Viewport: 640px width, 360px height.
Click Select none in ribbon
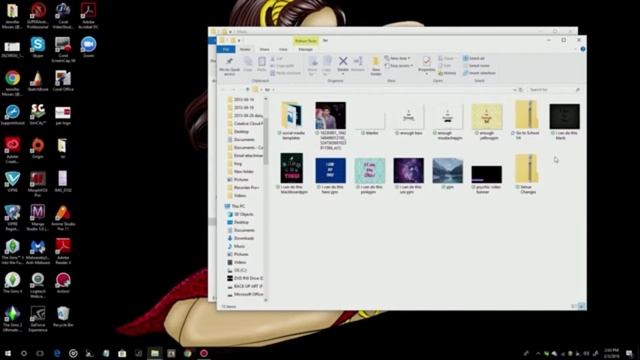point(476,66)
